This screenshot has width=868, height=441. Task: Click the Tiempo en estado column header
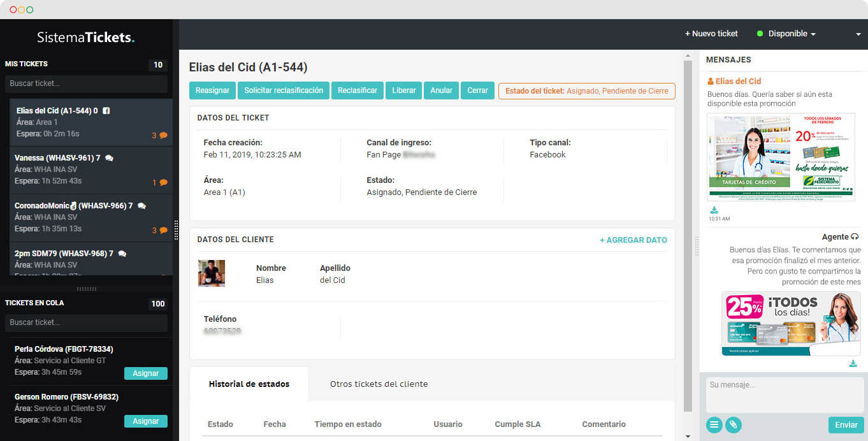point(348,424)
